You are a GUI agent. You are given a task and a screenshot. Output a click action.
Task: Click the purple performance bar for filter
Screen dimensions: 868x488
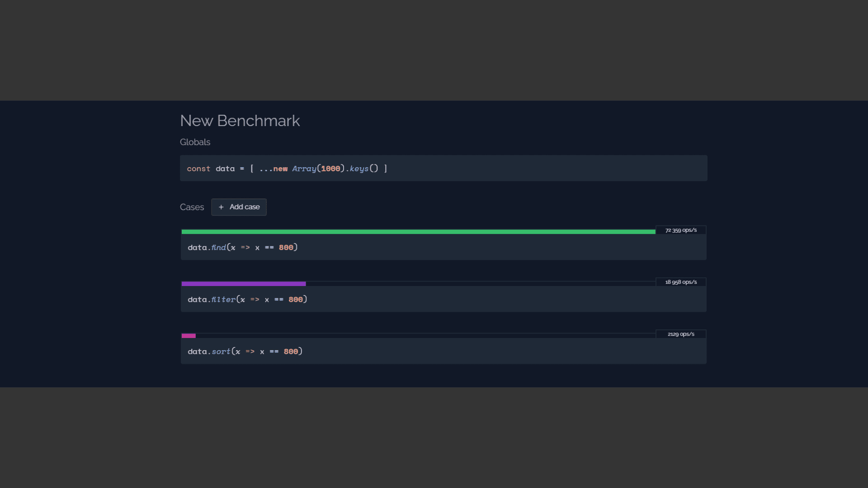point(244,284)
